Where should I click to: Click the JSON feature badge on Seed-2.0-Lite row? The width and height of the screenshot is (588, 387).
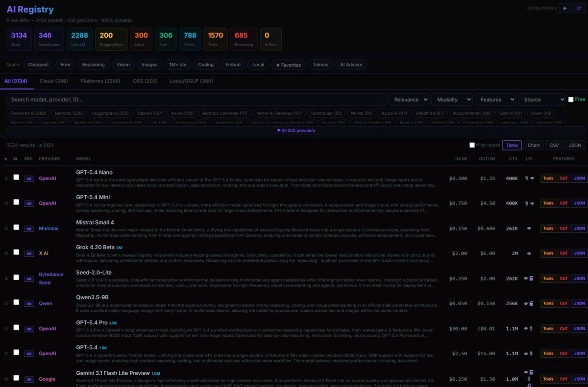[579, 278]
